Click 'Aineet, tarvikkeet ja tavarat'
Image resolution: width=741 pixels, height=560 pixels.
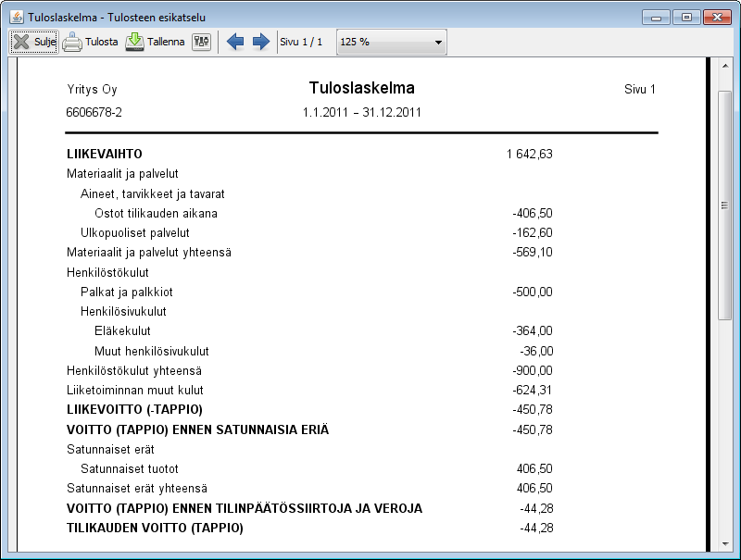153,194
